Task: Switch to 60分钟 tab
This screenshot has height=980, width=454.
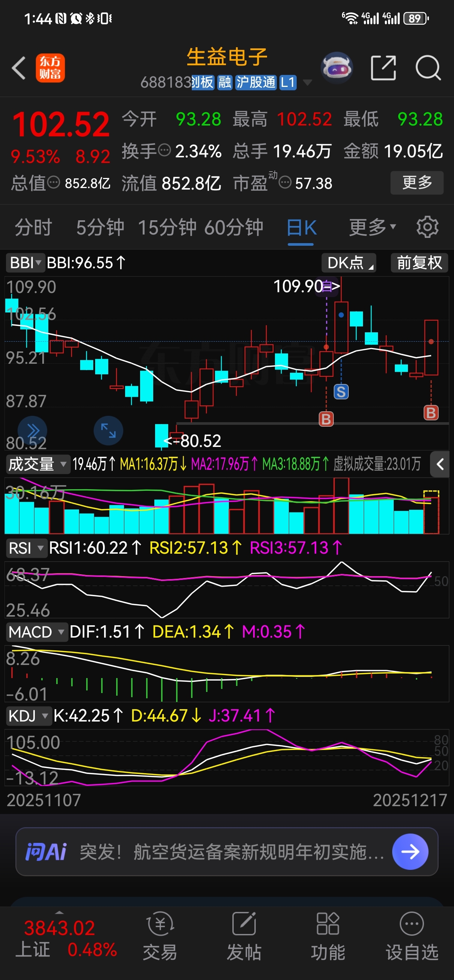Action: coord(234,227)
